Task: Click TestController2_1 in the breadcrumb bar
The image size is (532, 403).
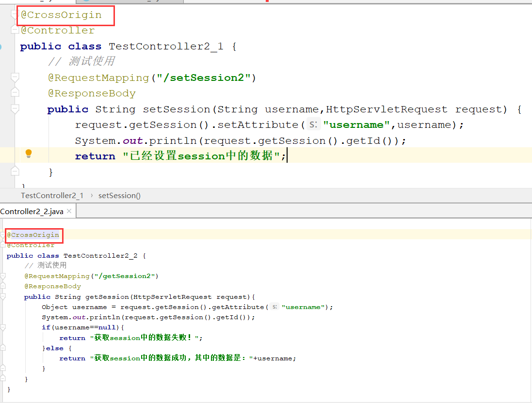Action: coord(52,196)
